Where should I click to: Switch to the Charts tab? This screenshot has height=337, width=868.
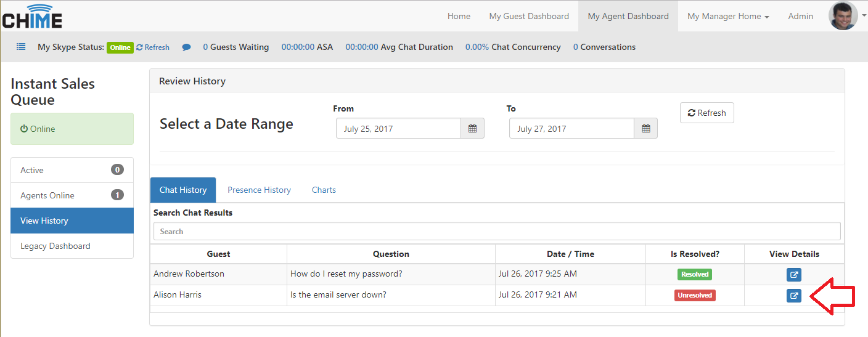(324, 190)
